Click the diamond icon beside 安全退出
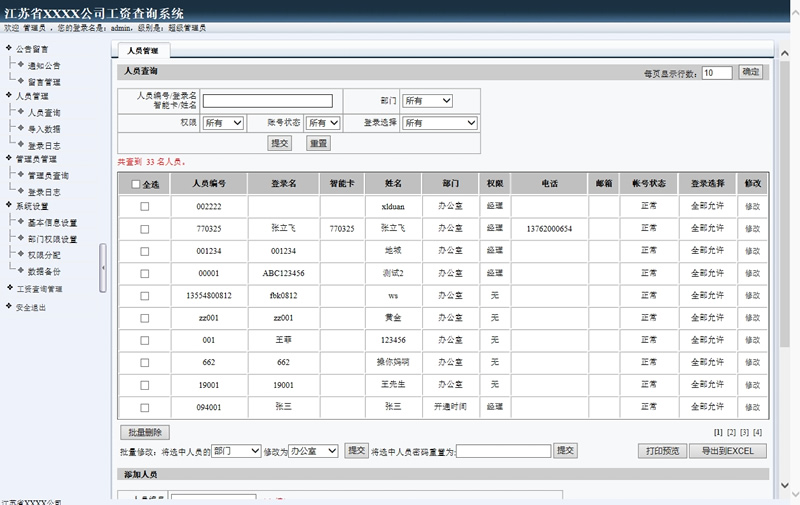This screenshot has height=505, width=800. (x=9, y=307)
